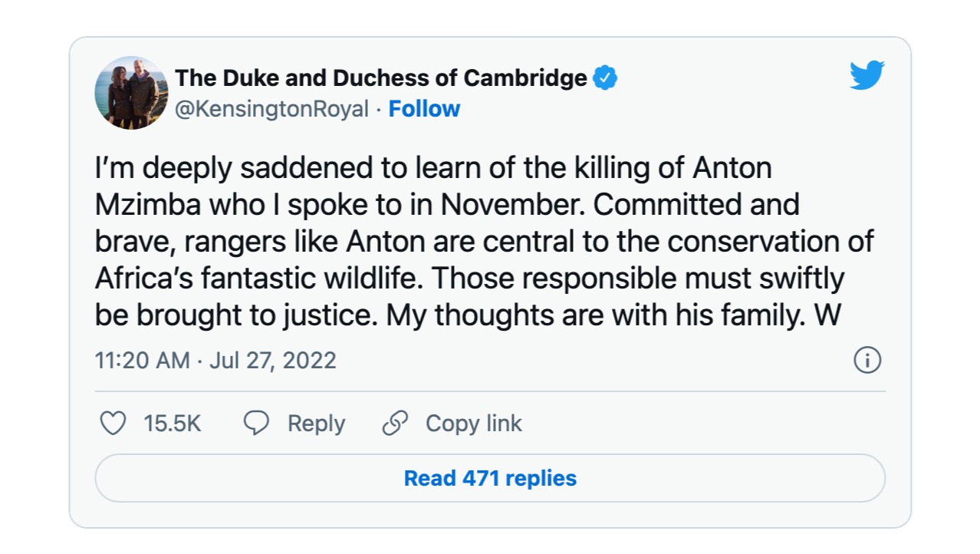Click the text 'Africa's fantastic wildlife'
The image size is (980, 554).
point(259,279)
